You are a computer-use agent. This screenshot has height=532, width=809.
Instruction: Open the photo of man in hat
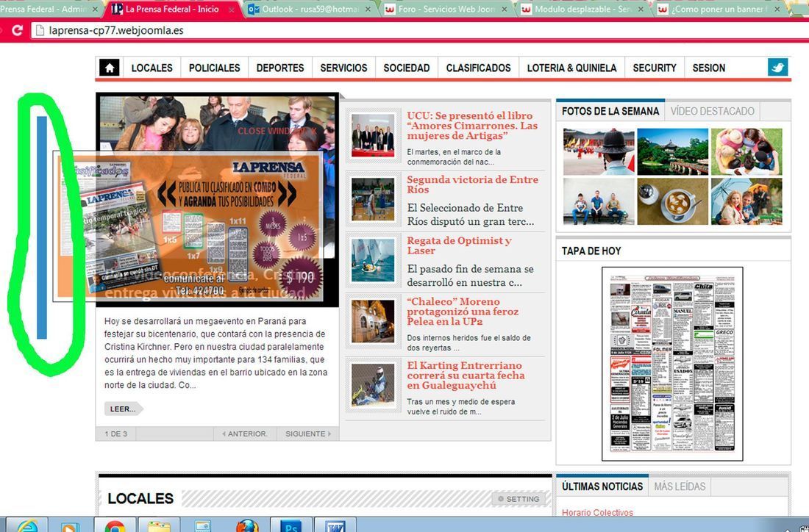[x=599, y=151]
